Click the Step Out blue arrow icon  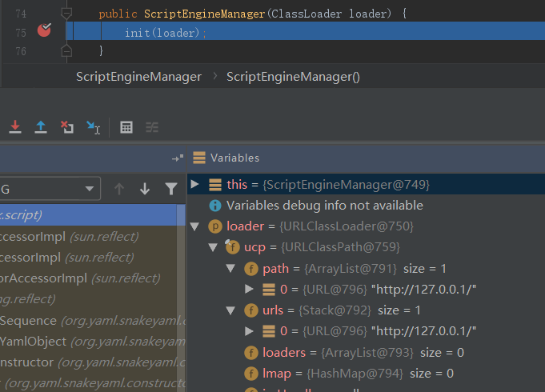(41, 127)
